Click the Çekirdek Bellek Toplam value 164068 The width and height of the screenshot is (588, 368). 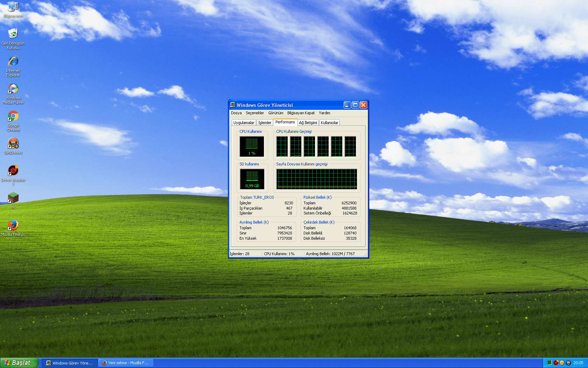pyautogui.click(x=350, y=228)
